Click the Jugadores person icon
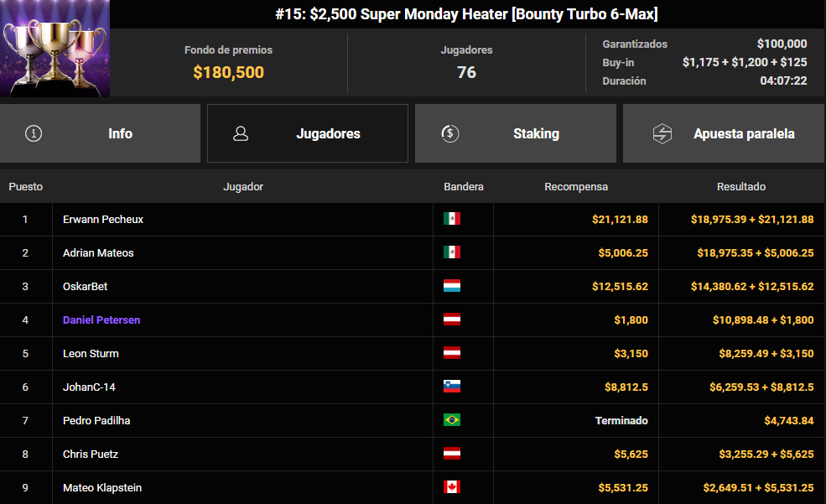826x504 pixels. pyautogui.click(x=241, y=133)
